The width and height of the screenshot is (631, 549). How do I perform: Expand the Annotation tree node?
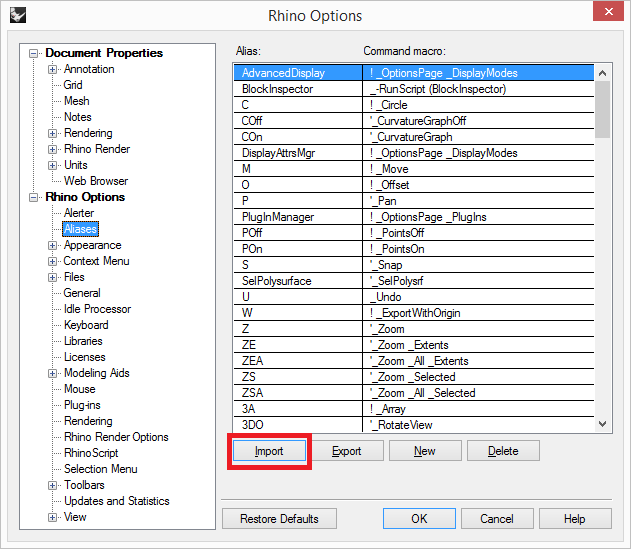(52, 69)
